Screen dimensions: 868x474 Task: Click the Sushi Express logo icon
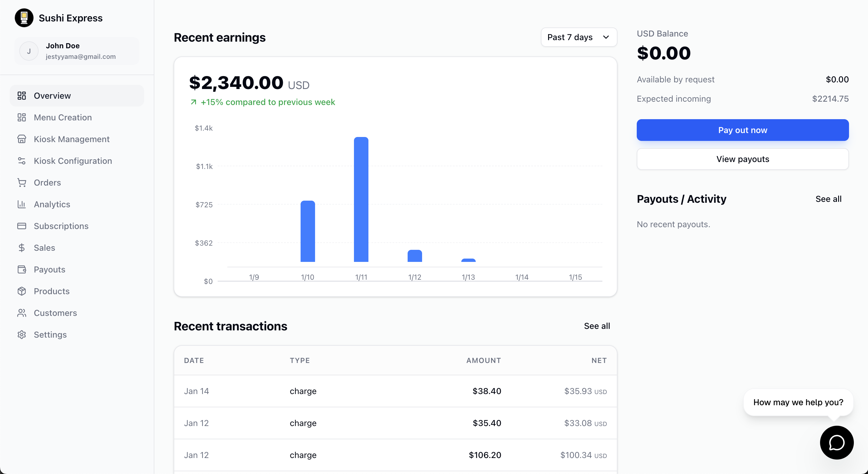click(24, 18)
